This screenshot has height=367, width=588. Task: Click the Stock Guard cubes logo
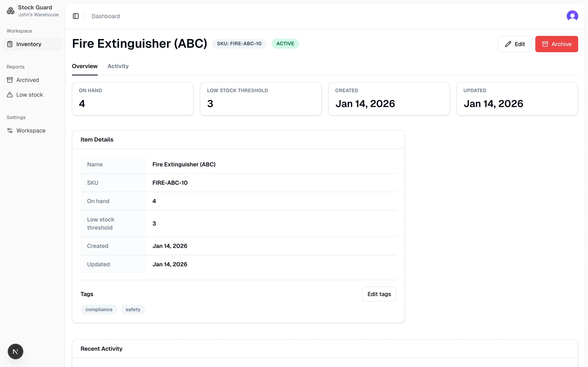tap(10, 11)
